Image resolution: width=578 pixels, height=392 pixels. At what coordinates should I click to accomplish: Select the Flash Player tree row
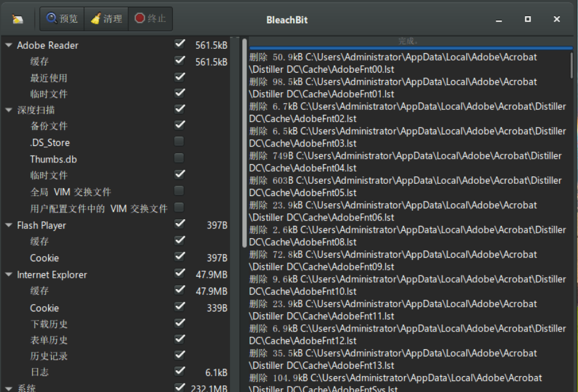[117, 225]
